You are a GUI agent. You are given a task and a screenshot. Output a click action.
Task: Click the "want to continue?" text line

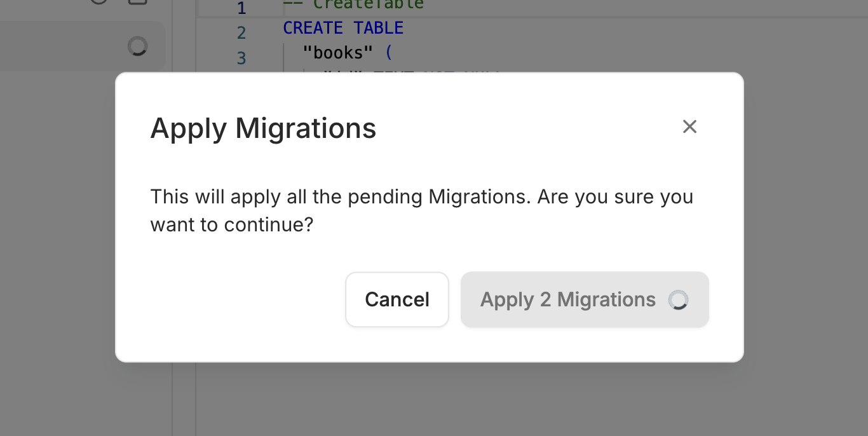click(x=232, y=224)
